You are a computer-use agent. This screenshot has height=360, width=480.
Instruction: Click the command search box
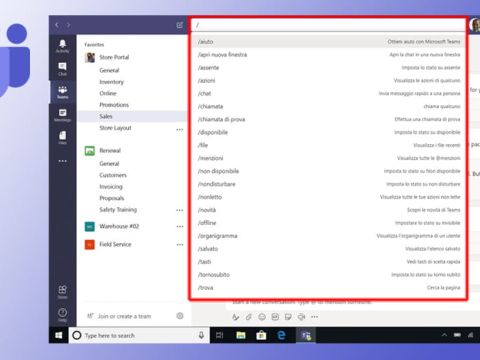click(x=329, y=25)
